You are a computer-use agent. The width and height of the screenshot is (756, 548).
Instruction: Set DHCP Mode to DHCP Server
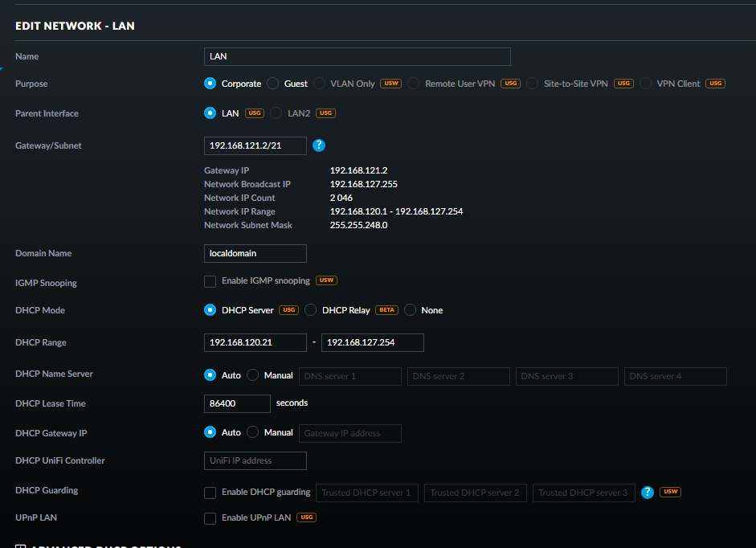(210, 309)
